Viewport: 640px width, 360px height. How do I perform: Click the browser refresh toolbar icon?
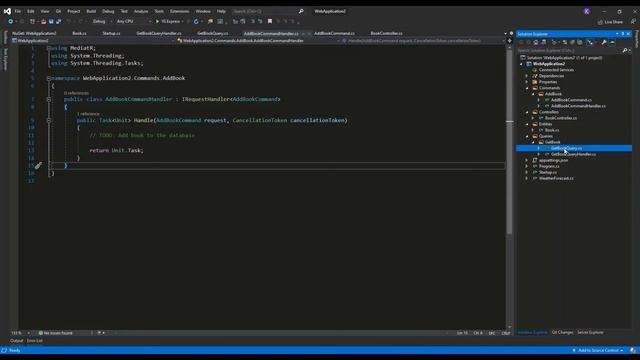coord(196,21)
